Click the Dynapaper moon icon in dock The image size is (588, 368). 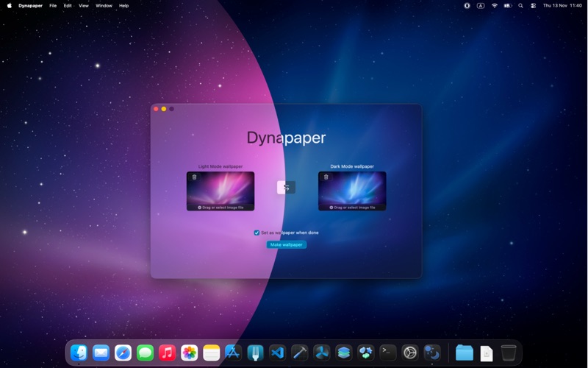[x=432, y=353]
